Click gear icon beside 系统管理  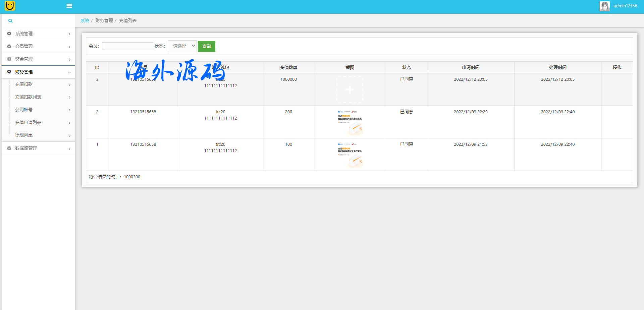point(9,34)
